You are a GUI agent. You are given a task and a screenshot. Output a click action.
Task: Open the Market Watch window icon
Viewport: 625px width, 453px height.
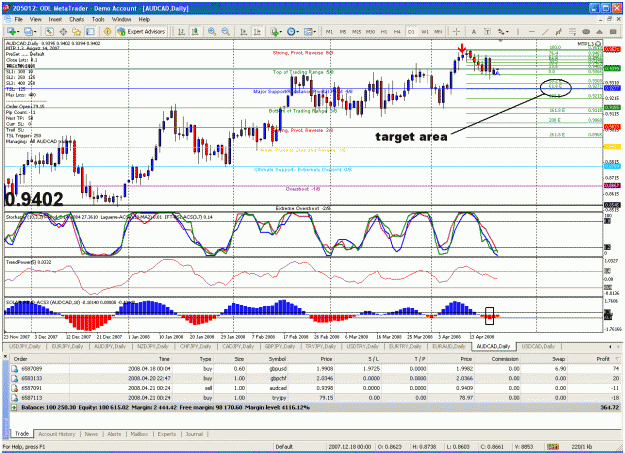49,32
